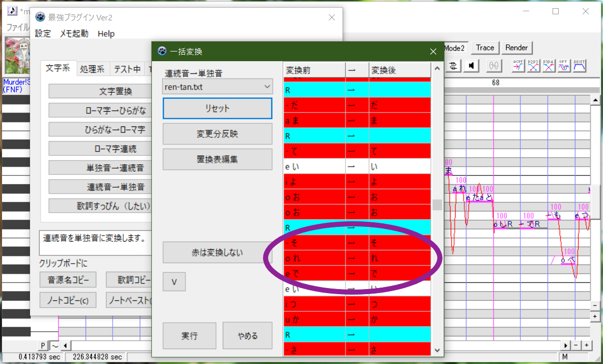
Task: Click the paw icon on the 一括変換 title bar
Action: point(161,51)
